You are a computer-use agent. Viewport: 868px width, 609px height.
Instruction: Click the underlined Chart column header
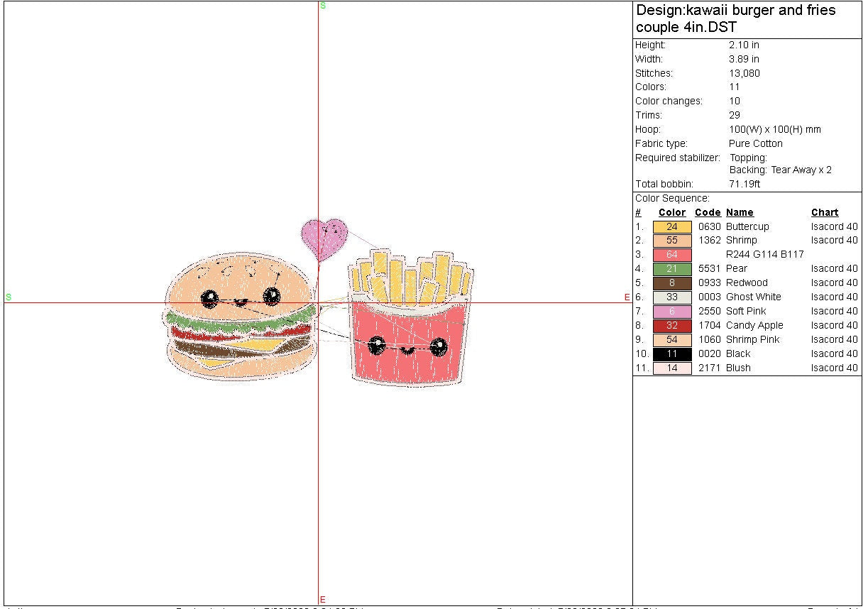tap(825, 212)
